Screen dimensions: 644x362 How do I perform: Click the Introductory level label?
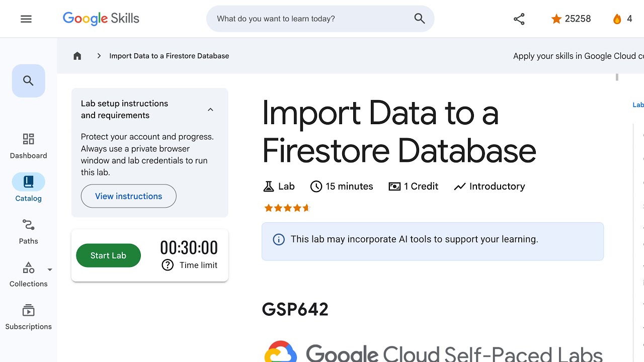coord(497,187)
